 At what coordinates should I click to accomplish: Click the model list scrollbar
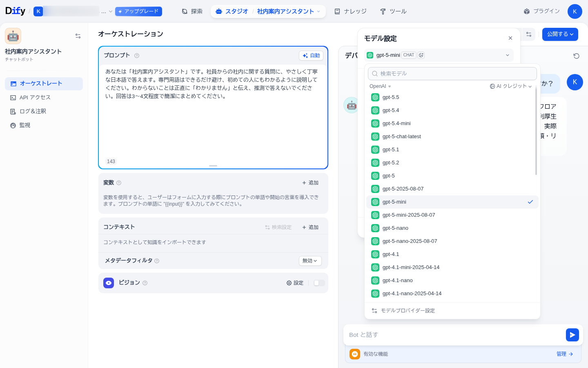pyautogui.click(x=536, y=131)
